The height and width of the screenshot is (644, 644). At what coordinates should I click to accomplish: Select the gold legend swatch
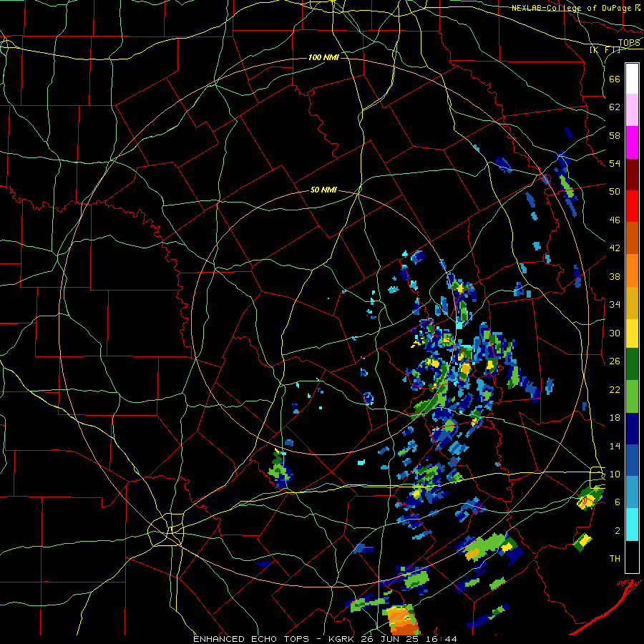[x=632, y=302]
